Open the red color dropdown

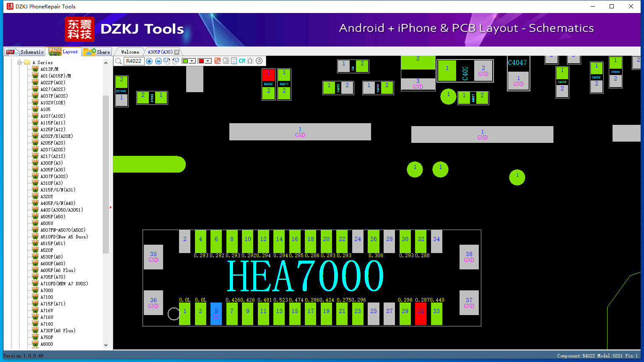[x=208, y=61]
